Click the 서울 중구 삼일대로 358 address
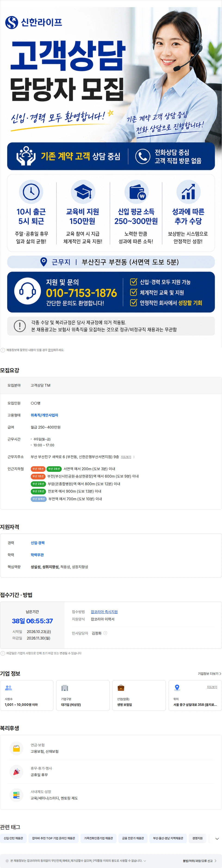The width and height of the screenshot is (222, 868). 195,704
